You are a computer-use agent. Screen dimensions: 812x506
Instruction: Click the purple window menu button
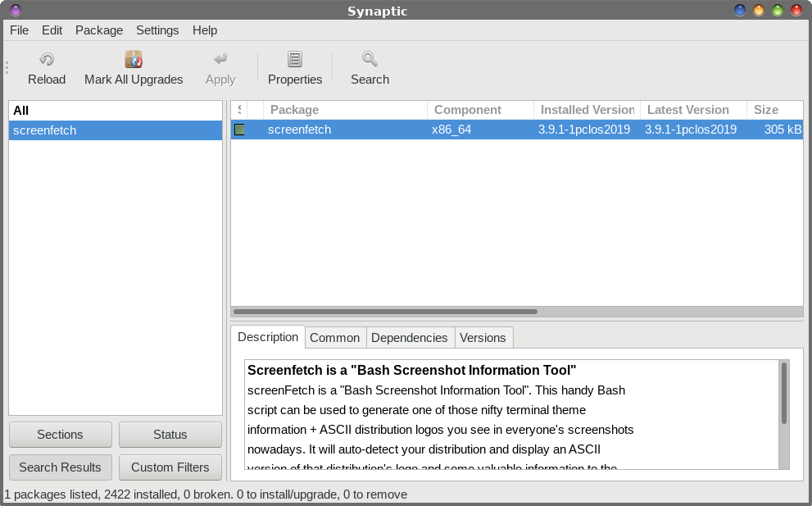pos(16,10)
